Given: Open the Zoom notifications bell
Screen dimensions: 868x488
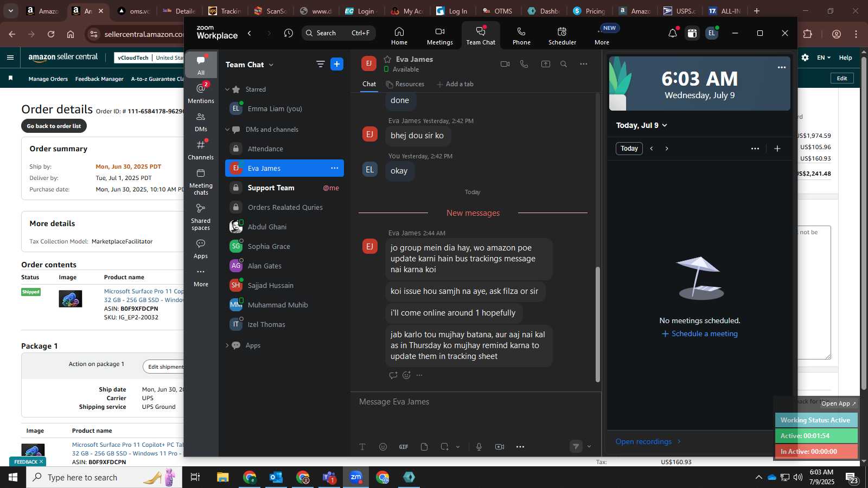Looking at the screenshot, I should 672,33.
